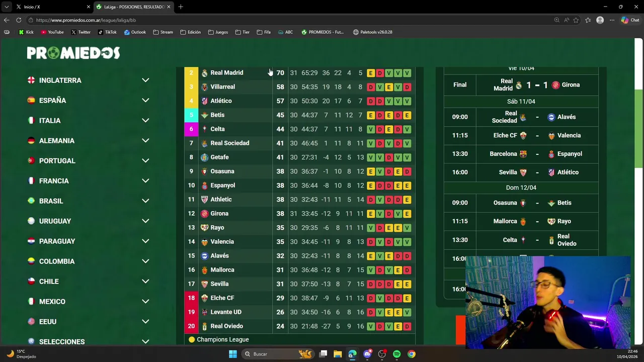Expand the ALEMANIA leagues chevron
The image size is (644, 362).
pyautogui.click(x=145, y=141)
